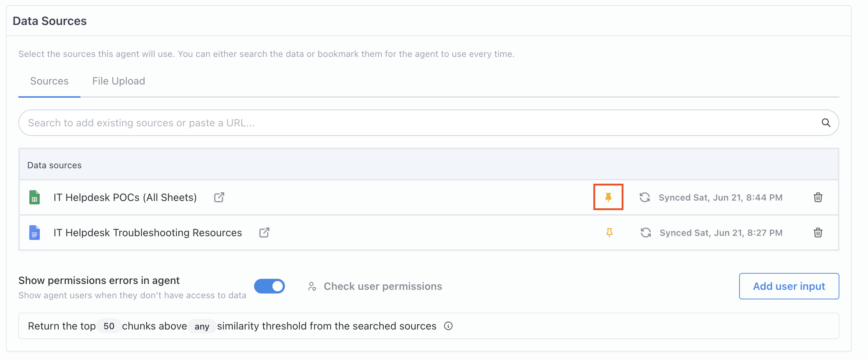This screenshot has height=360, width=868.
Task: Click the Google Sheets file icon
Action: tap(35, 197)
